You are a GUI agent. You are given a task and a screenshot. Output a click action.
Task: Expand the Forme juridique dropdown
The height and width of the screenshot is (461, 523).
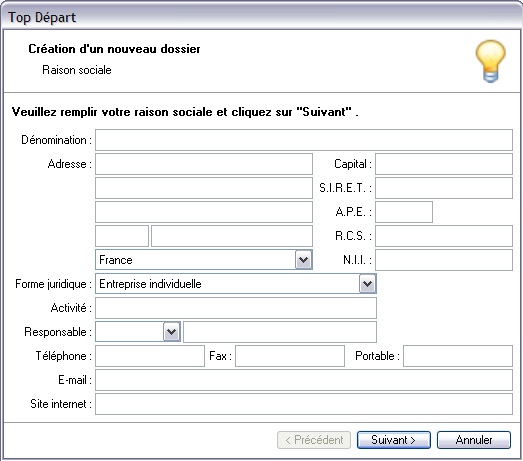click(367, 284)
